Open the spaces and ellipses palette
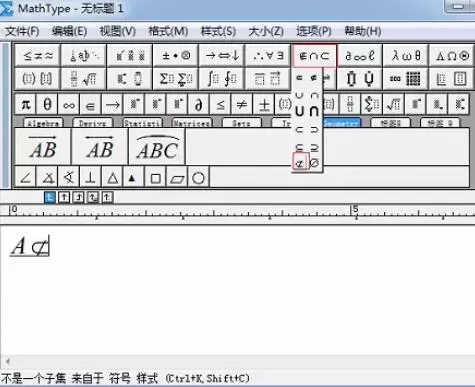475x387 pixels. 84,55
